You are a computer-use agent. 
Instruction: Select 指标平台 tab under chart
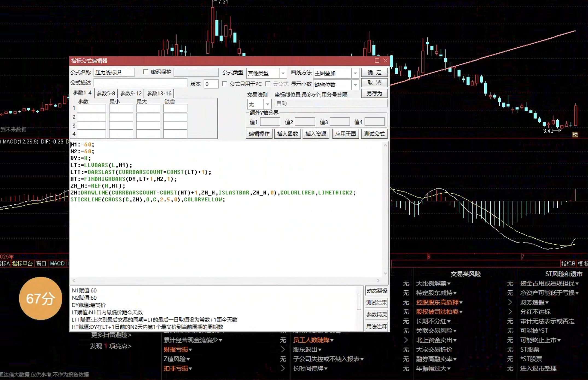coord(22,264)
